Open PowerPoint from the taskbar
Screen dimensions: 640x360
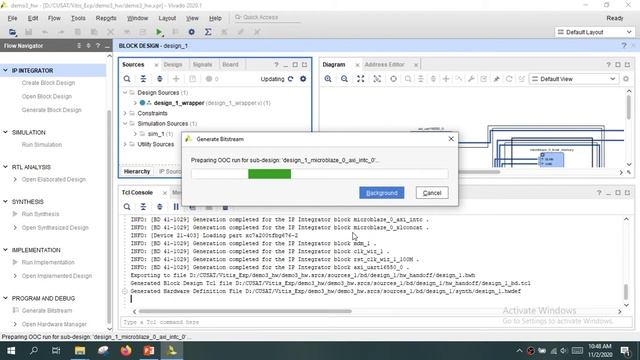point(149,351)
